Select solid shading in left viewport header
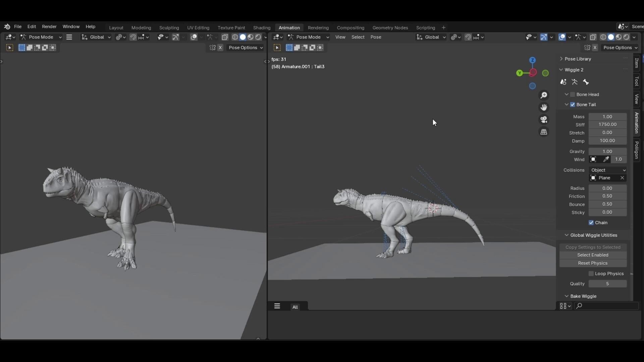The image size is (644, 362). pyautogui.click(x=243, y=37)
